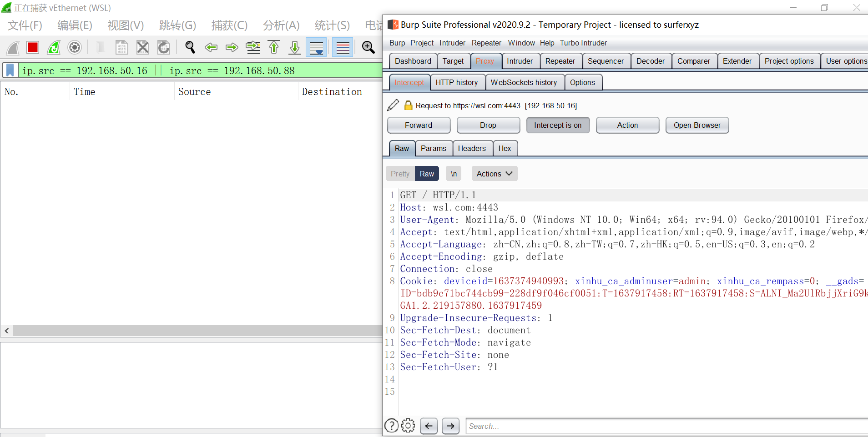Click display filter bookmark icon
Viewport: 868px width, 437px height.
pyautogui.click(x=10, y=70)
